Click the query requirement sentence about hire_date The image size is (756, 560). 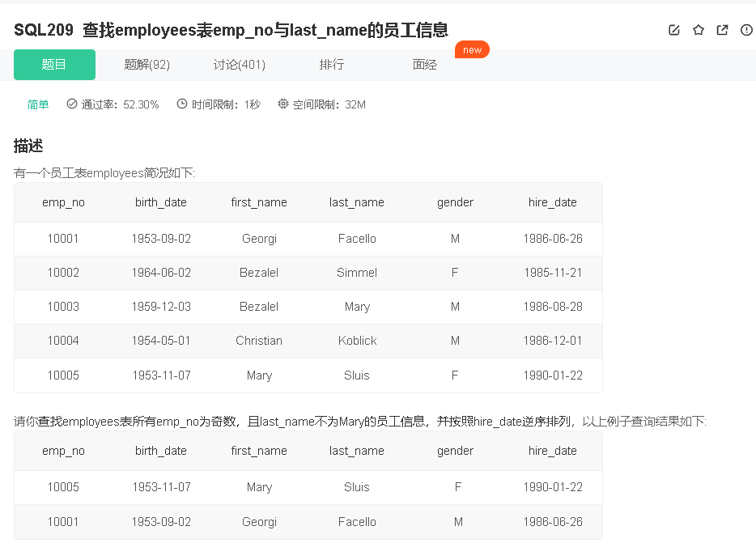tap(360, 422)
